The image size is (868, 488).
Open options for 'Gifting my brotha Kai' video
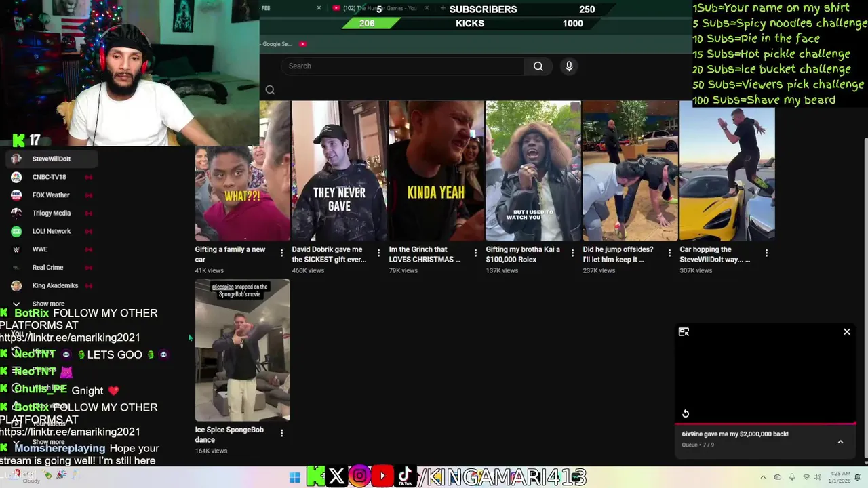pyautogui.click(x=572, y=253)
